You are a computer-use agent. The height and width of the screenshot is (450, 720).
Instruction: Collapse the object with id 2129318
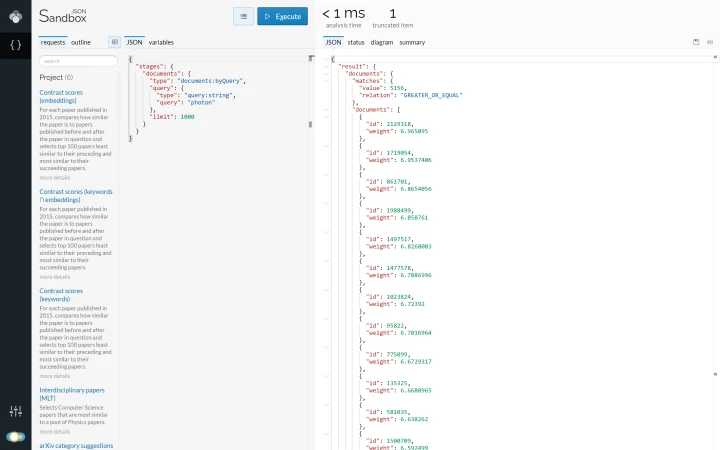(x=326, y=117)
